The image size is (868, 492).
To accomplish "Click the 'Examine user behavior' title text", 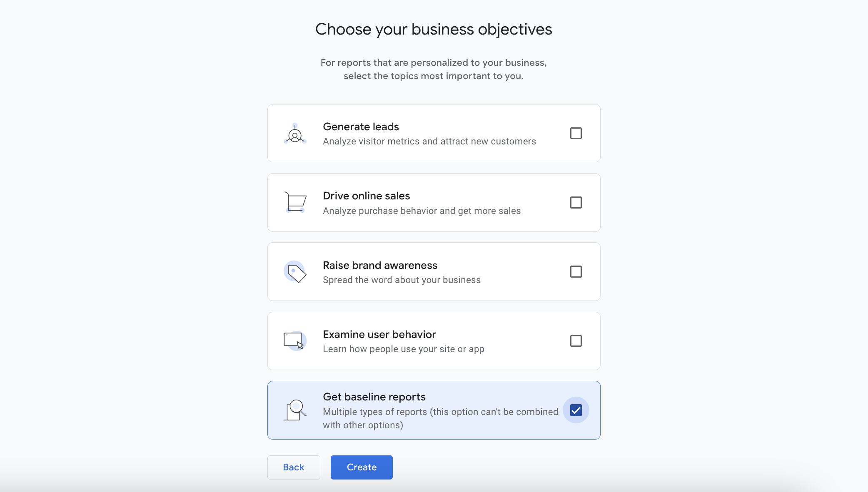I will coord(379,334).
